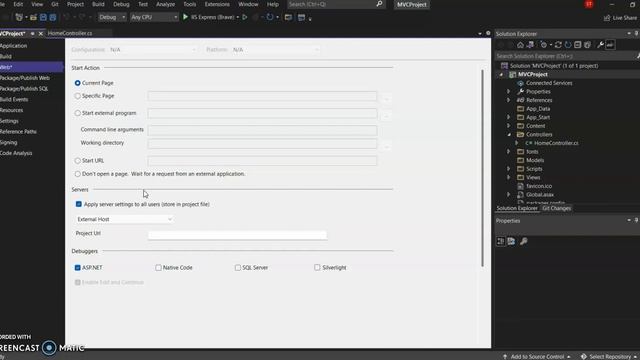Enable the Silverlight debugger checkbox
This screenshot has width=640, height=360.
[x=317, y=267]
